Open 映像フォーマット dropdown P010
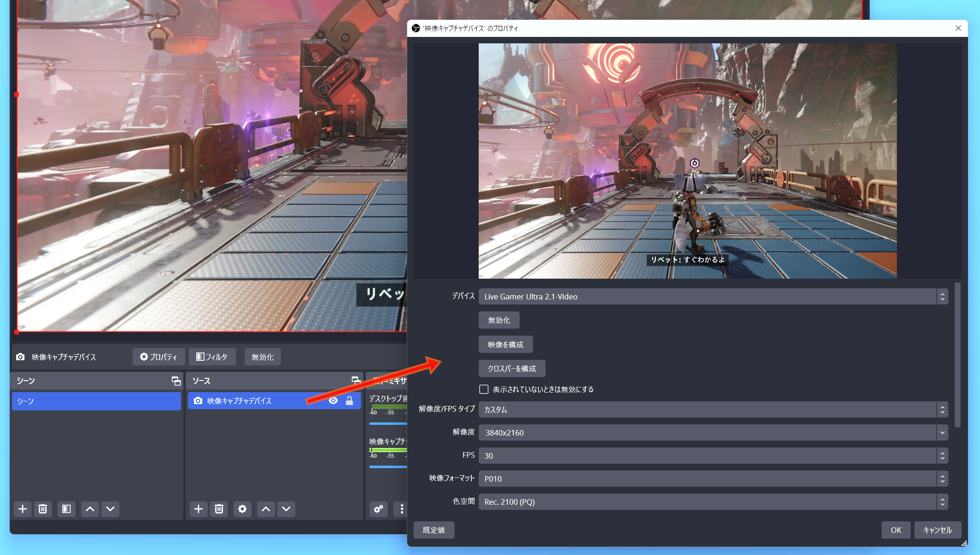 click(713, 479)
